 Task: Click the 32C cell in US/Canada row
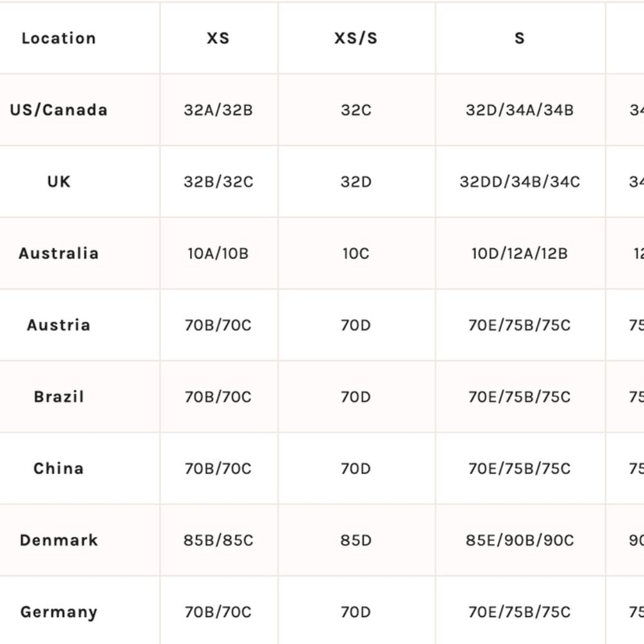[x=356, y=110]
